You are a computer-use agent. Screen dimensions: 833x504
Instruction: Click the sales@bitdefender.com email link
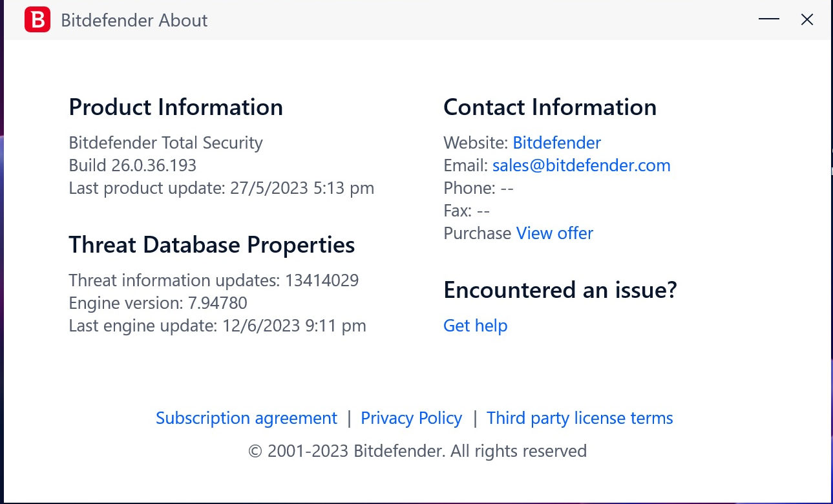tap(581, 165)
